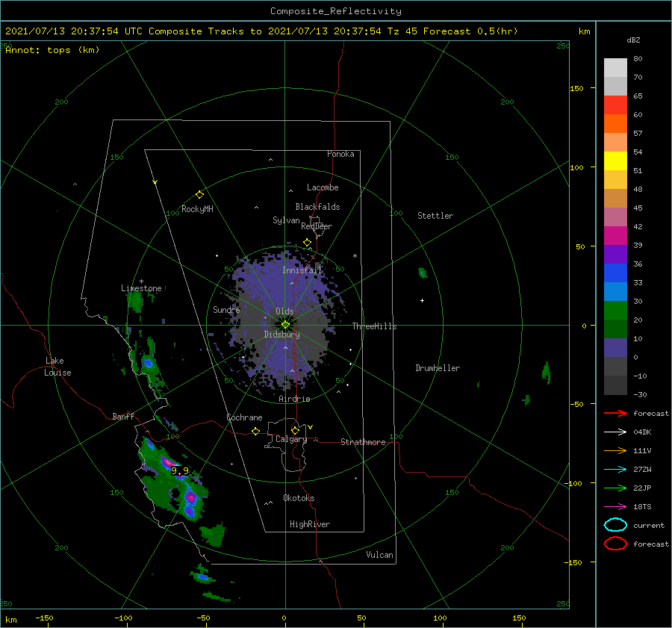Screen dimensions: 672x628
Task: Click the dBZ heading of the color scale
Action: coord(633,40)
